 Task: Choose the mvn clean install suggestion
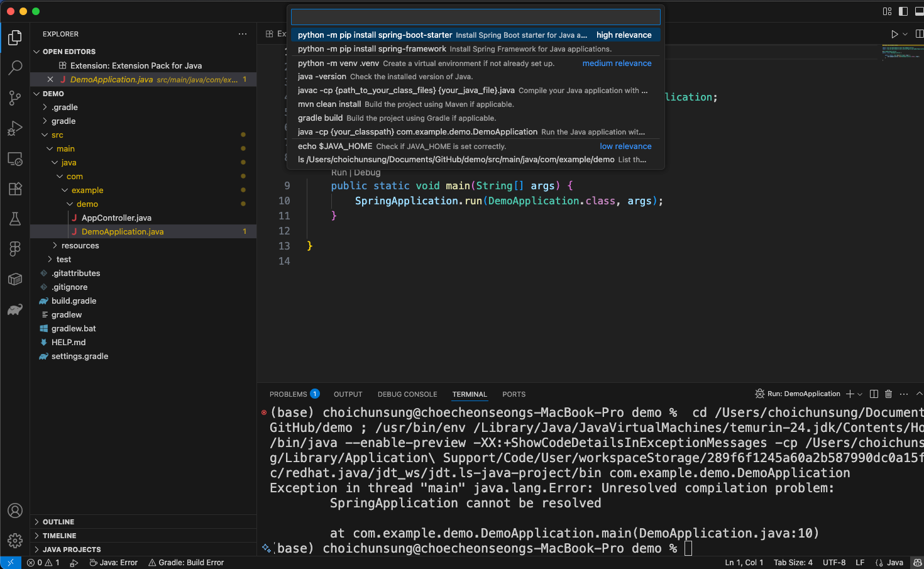[476, 104]
